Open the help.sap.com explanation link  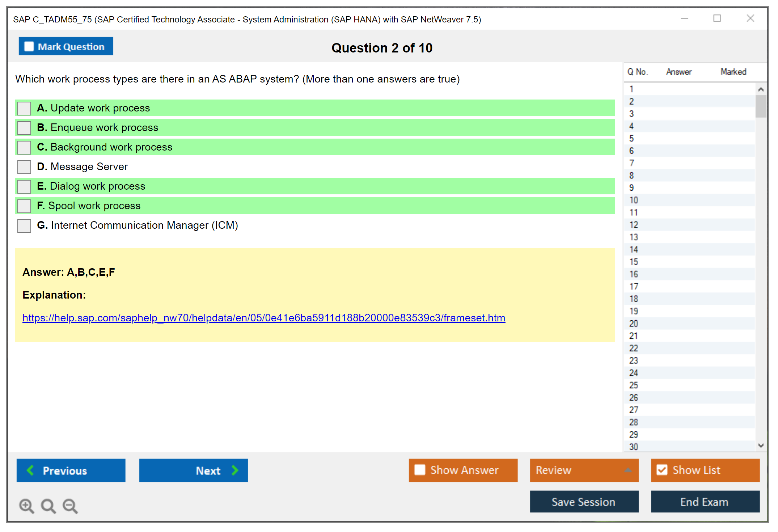coord(264,318)
